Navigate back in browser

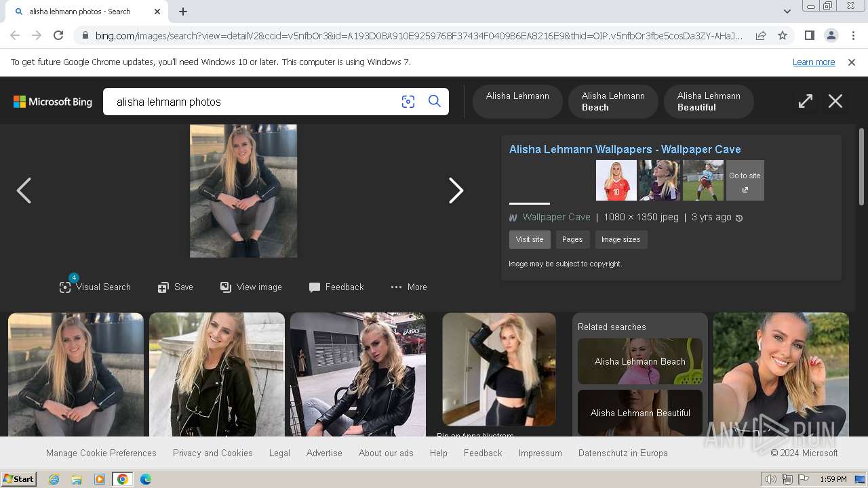tap(15, 35)
